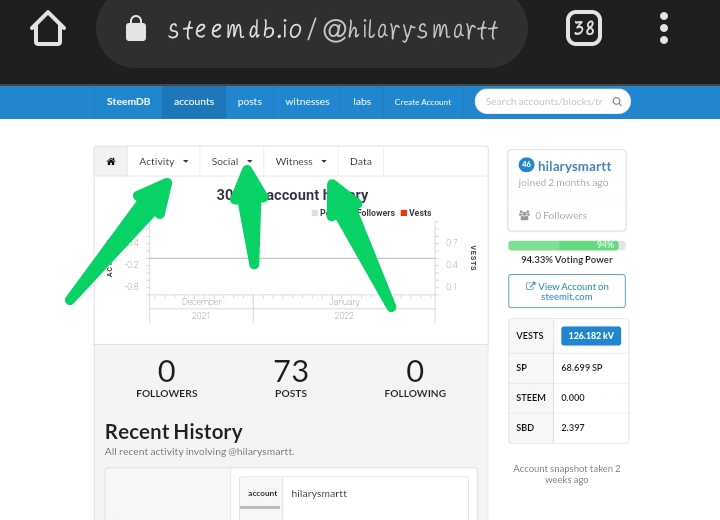Expand the Witness dropdown

(301, 161)
